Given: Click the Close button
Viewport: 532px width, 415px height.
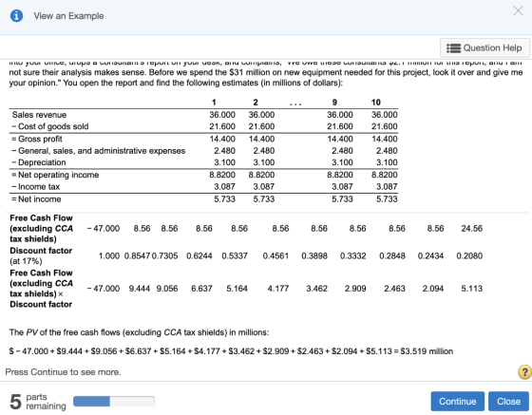Looking at the screenshot, I should [x=508, y=401].
